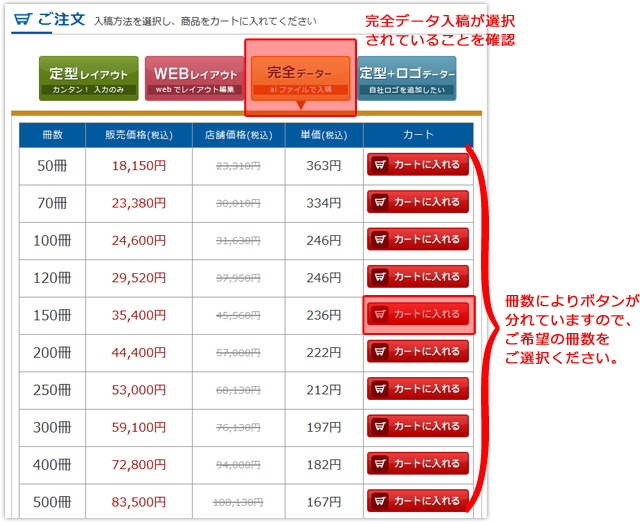Click the 72,800円 price
Image resolution: width=640 pixels, height=523 pixels.
point(139,465)
